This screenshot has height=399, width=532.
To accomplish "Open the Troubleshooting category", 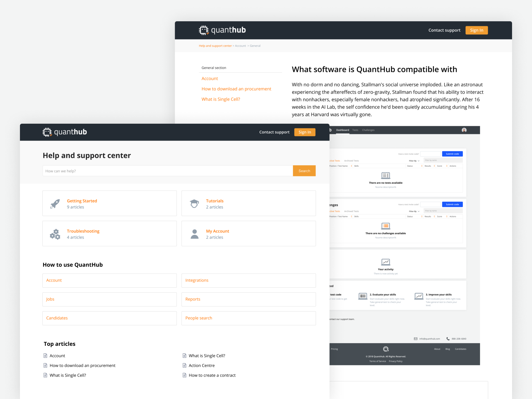I will point(110,234).
